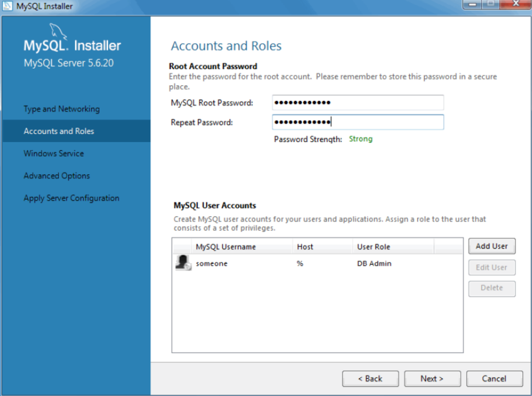The image size is (532, 396).
Task: Select the Apply Server Configuration step
Action: [x=71, y=198]
